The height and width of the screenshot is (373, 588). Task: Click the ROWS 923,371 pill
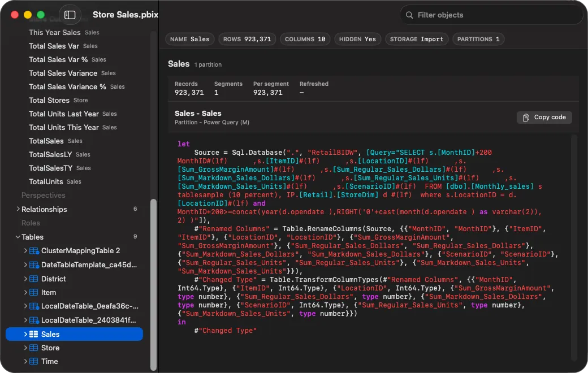pyautogui.click(x=247, y=39)
